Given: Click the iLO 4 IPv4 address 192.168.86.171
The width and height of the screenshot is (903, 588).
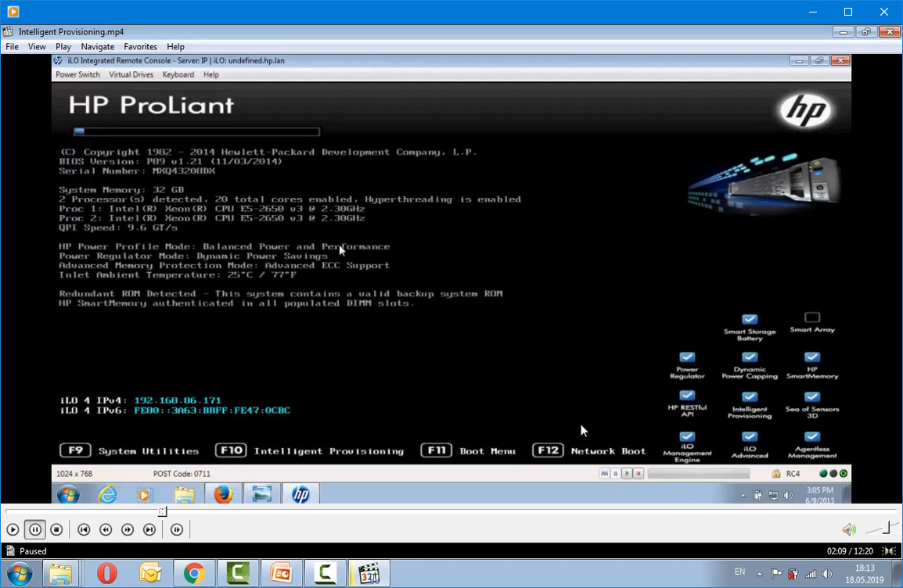Looking at the screenshot, I should (178, 400).
